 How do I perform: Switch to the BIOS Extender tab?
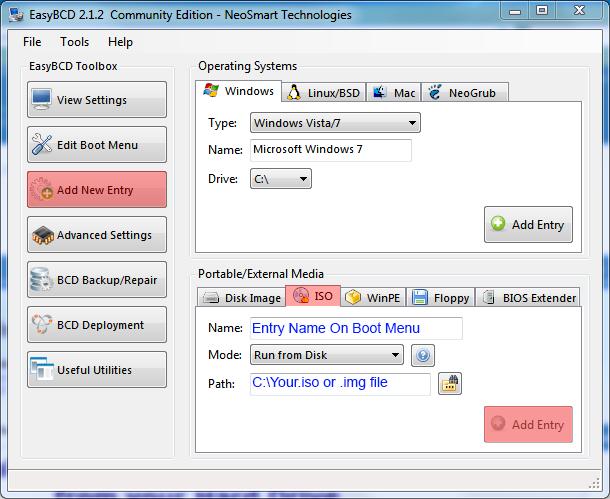[x=528, y=298]
